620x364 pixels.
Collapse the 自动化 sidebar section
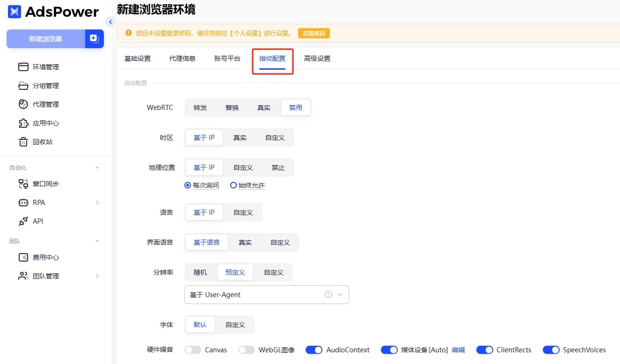[97, 167]
